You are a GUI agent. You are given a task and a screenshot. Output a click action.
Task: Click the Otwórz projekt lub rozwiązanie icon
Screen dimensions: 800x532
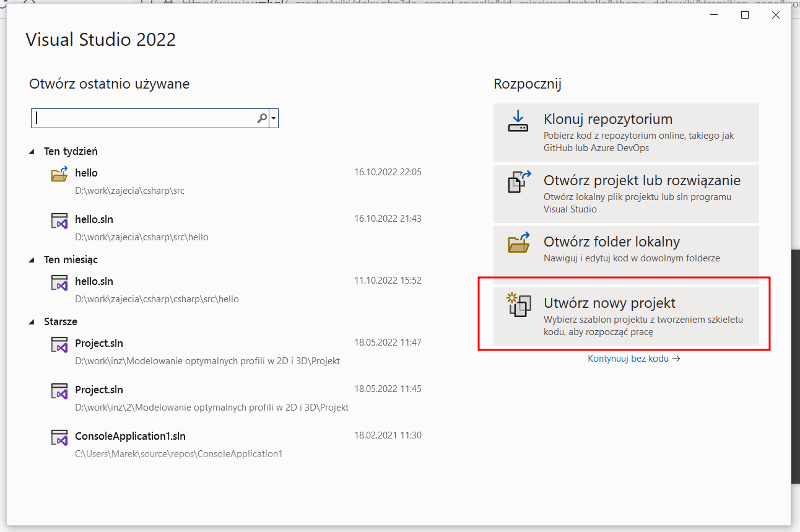519,183
